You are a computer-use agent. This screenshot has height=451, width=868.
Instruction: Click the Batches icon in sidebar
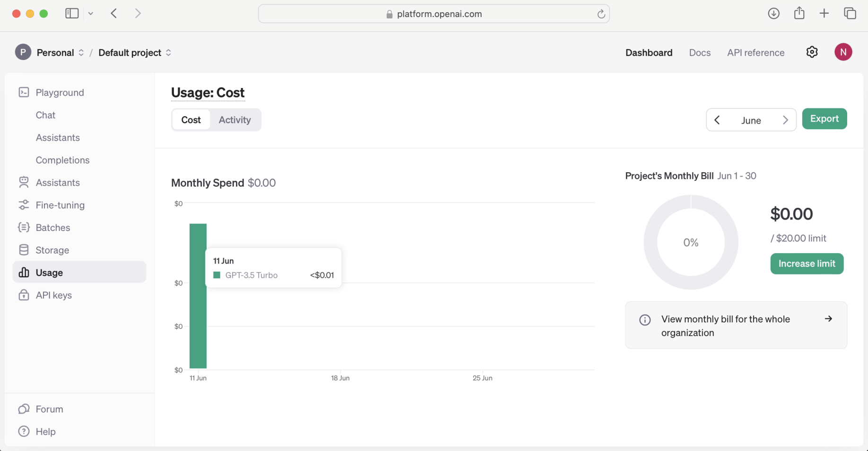[x=24, y=228]
